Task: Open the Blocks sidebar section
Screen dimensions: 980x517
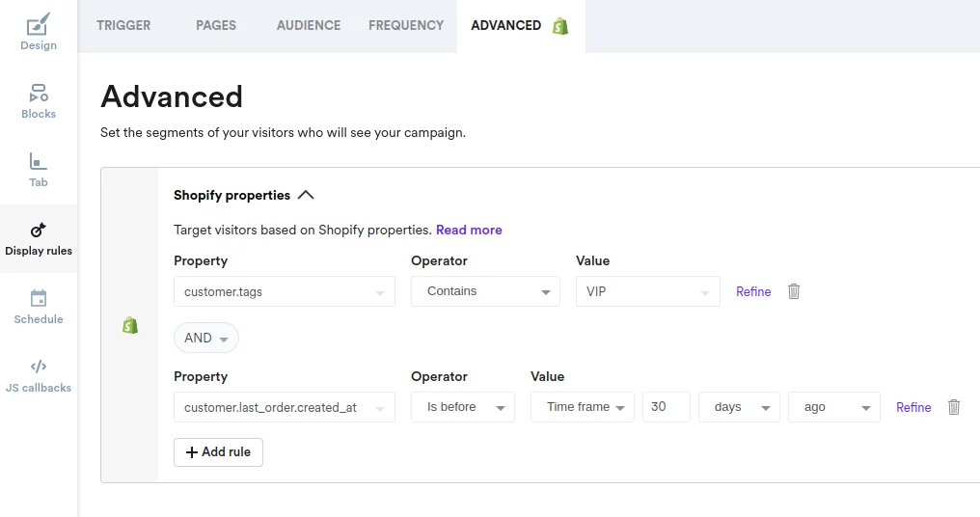Action: click(39, 101)
